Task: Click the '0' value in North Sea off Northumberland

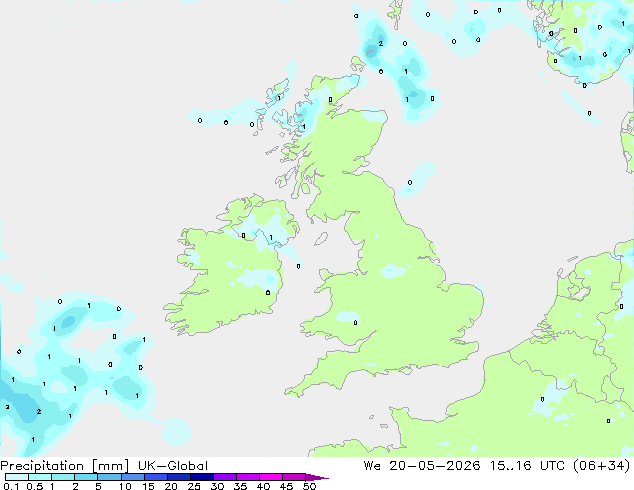Action: [410, 183]
